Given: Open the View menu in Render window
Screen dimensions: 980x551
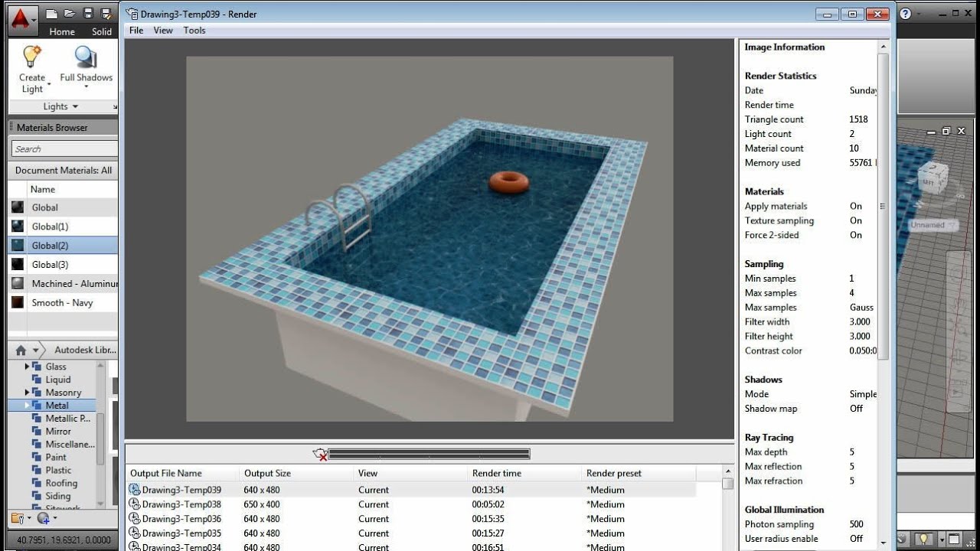Looking at the screenshot, I should [x=163, y=31].
